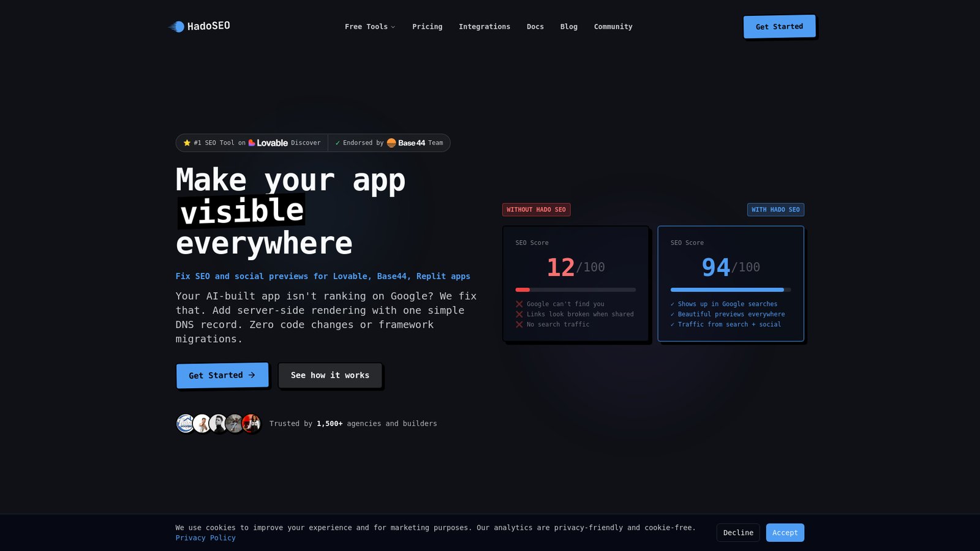Click the Privacy Policy link
This screenshot has height=551, width=980.
[206, 538]
